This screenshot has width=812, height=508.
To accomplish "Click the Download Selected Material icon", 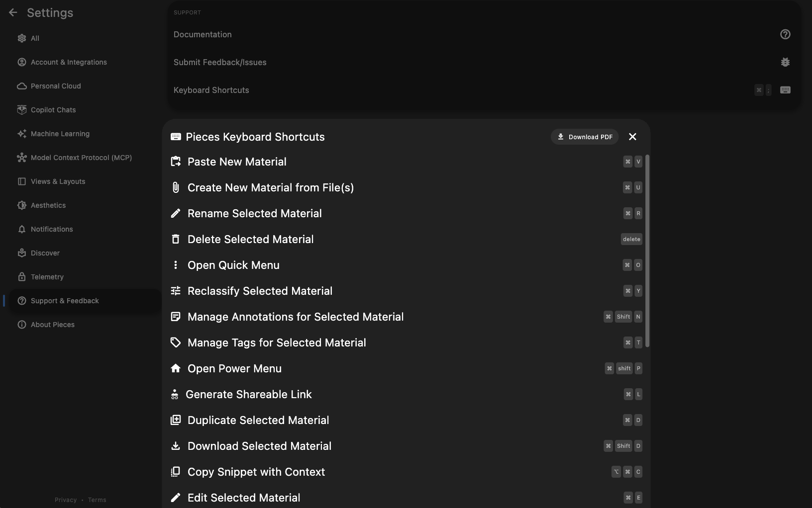I will (176, 446).
